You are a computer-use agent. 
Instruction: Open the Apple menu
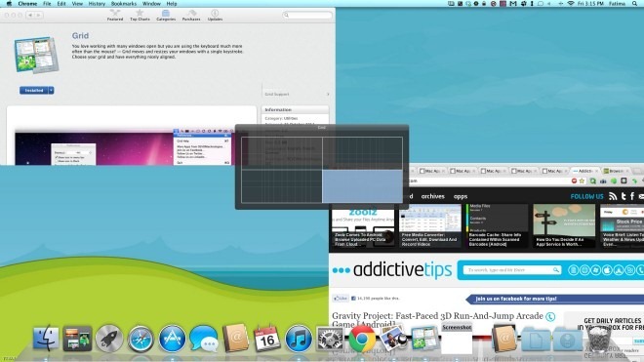(9, 4)
